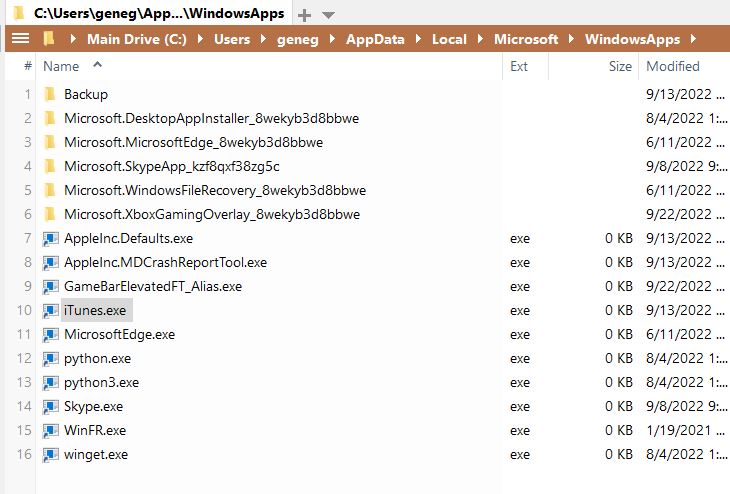Select Microsoft.WindowsFileRecovery_8wekyb3d8bbwe folder name
The width and height of the screenshot is (730, 494).
coord(215,190)
